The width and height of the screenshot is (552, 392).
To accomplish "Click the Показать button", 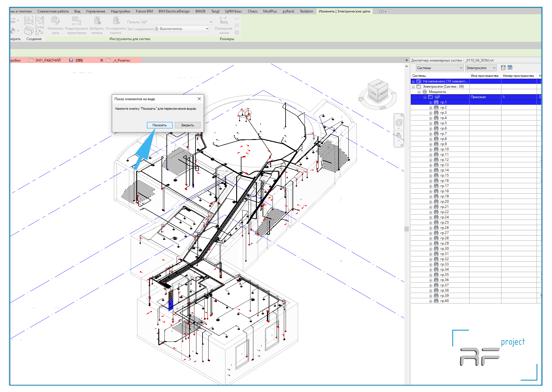I will (x=159, y=125).
